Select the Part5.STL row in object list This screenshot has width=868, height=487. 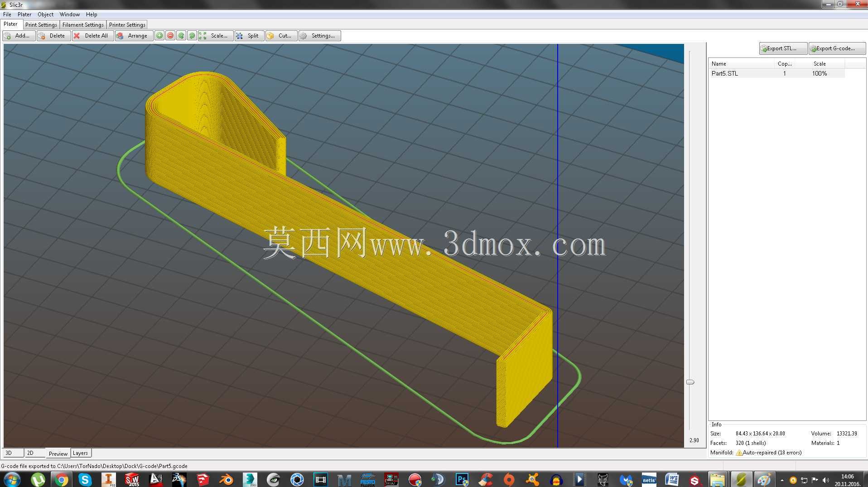[777, 73]
